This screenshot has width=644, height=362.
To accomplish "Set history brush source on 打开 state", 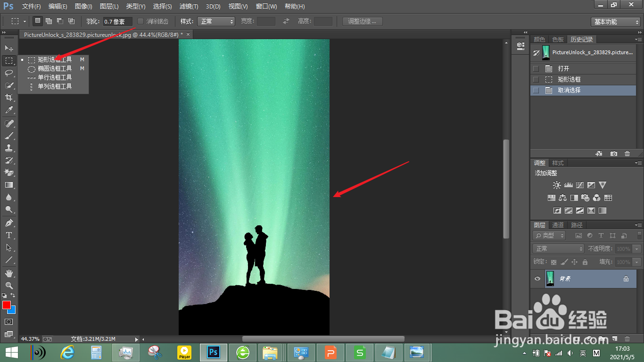I will tap(536, 69).
